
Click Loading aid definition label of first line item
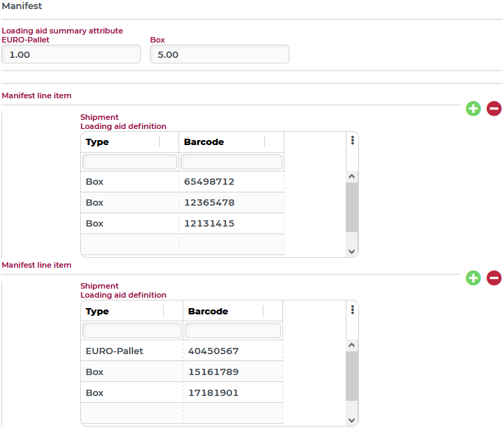pyautogui.click(x=123, y=126)
